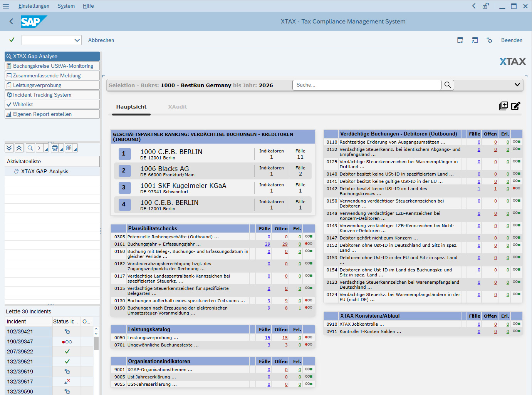Click the sigma totals icon
The width and height of the screenshot is (532, 395).
pos(40,148)
